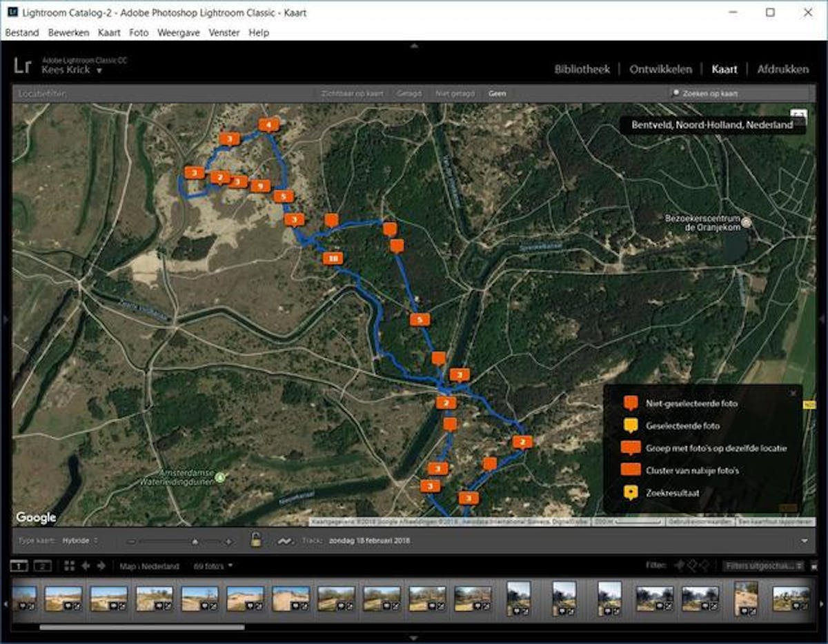Filter by unflagged status flag icon

(x=693, y=566)
